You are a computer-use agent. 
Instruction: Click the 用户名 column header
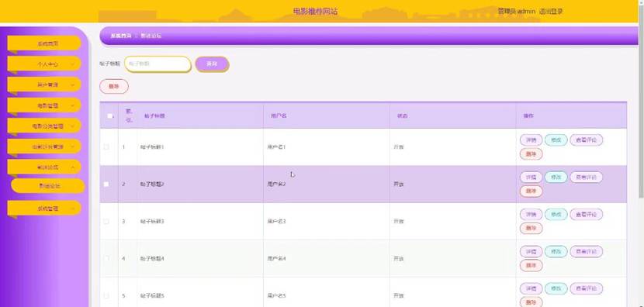pos(279,116)
